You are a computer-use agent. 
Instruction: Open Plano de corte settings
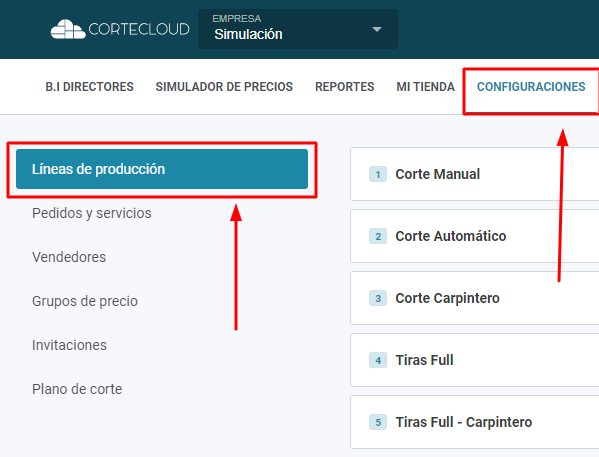point(77,389)
